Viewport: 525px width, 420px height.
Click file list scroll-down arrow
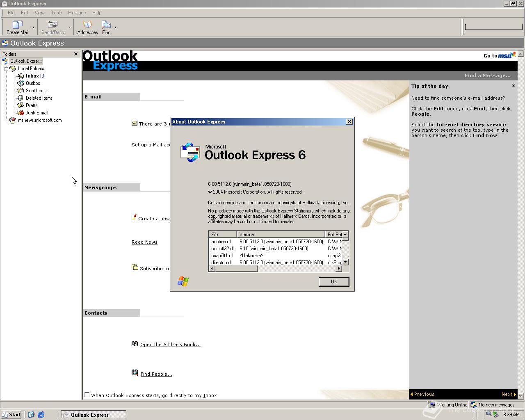[x=345, y=262]
